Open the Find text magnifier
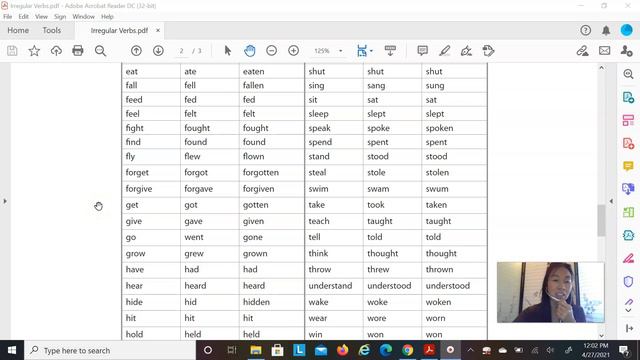The height and width of the screenshot is (360, 640). (x=100, y=51)
